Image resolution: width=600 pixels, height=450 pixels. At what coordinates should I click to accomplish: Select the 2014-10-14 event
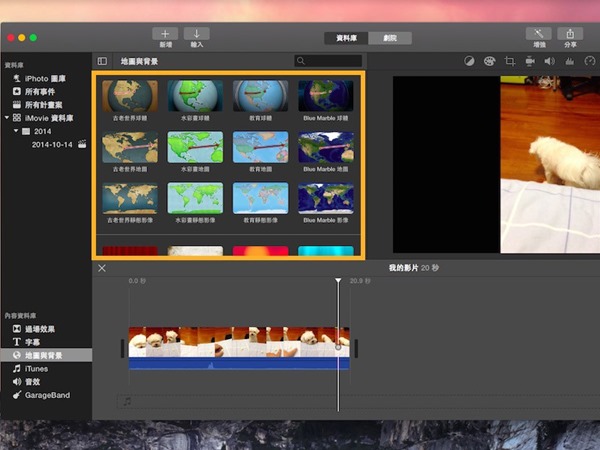[x=54, y=144]
